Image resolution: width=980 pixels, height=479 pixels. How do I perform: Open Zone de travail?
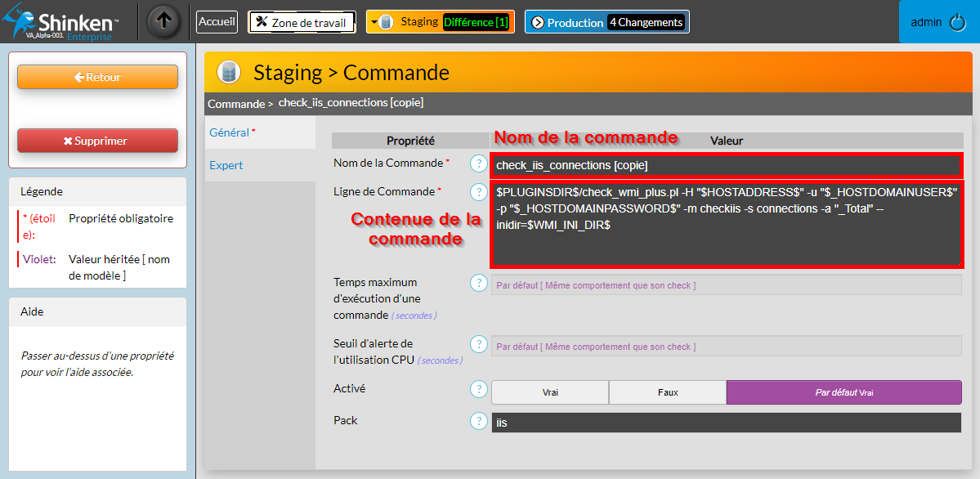302,23
